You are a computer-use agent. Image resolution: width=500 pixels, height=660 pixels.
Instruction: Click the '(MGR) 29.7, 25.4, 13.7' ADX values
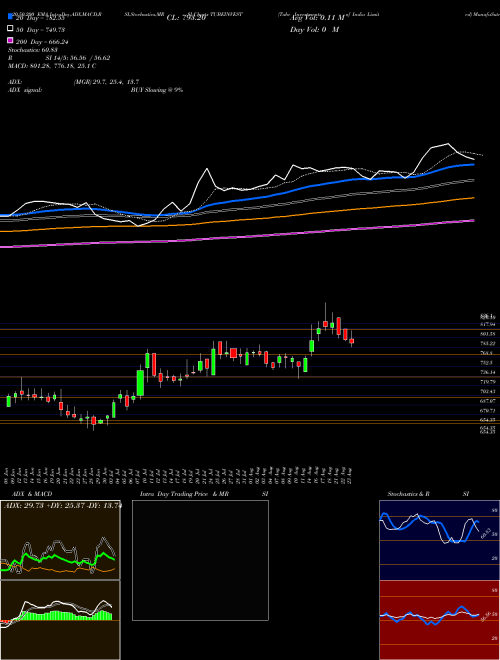point(106,82)
